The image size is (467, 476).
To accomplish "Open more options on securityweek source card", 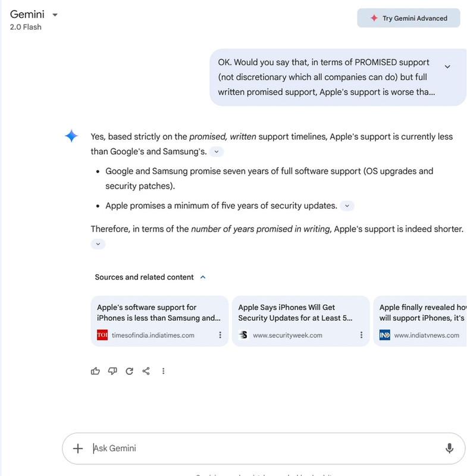I will (361, 335).
